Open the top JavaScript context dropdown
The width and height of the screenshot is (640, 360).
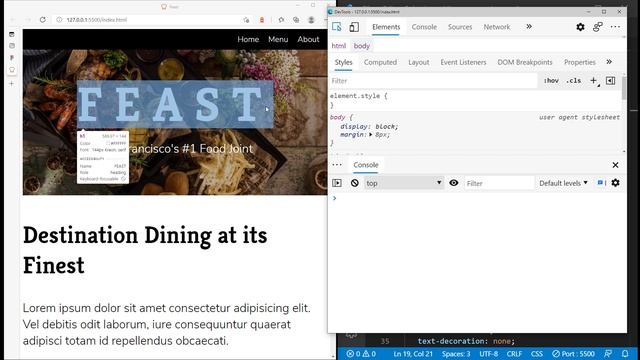404,183
